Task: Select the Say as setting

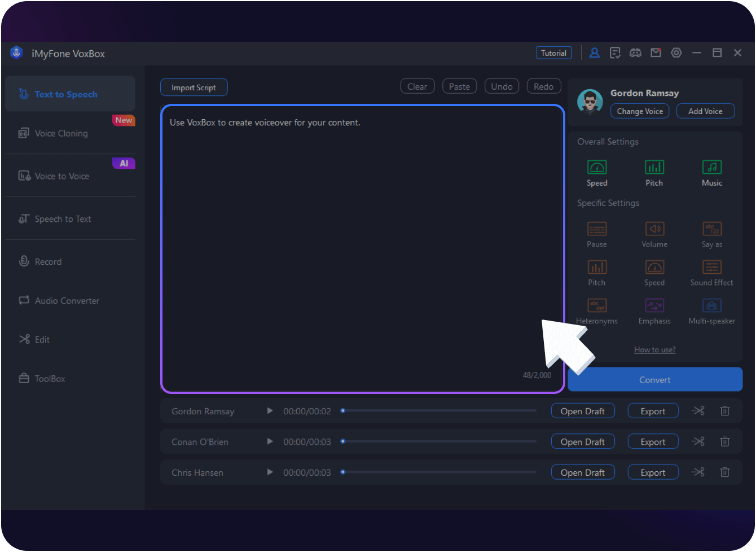Action: click(712, 235)
